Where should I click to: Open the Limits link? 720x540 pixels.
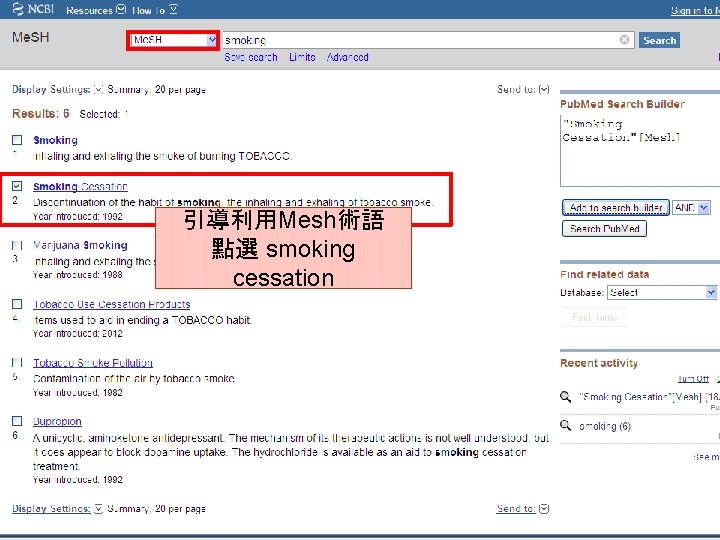coord(302,57)
